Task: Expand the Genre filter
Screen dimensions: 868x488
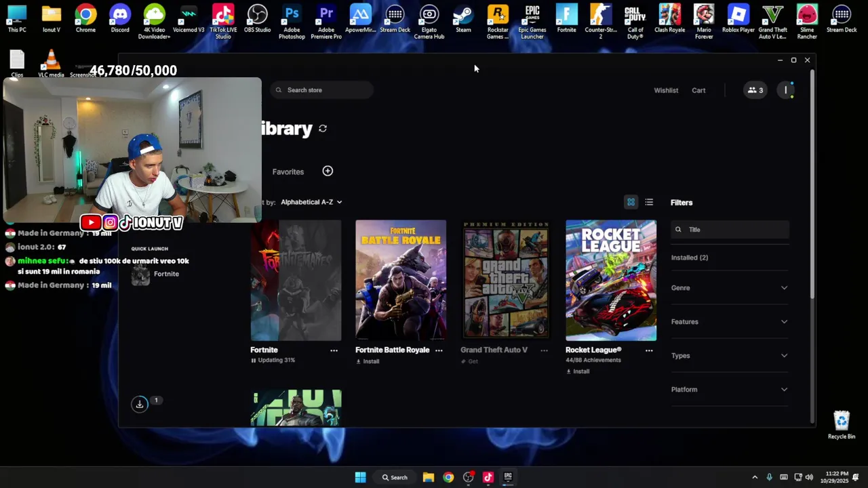Action: [730, 288]
